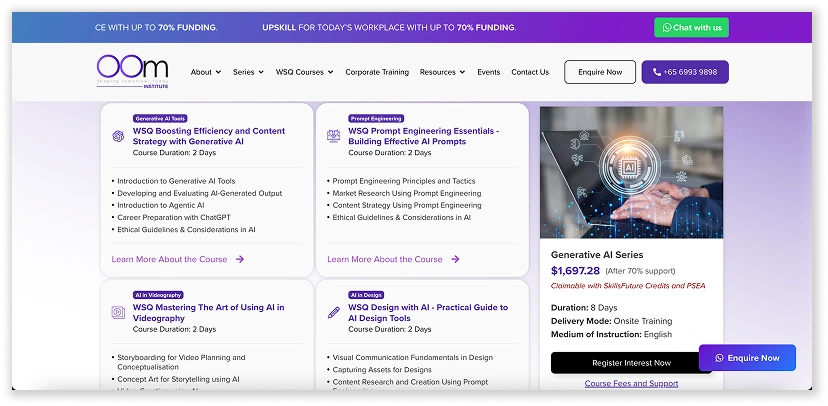Click Visual Communication Fundamentals in Design bullet

412,357
